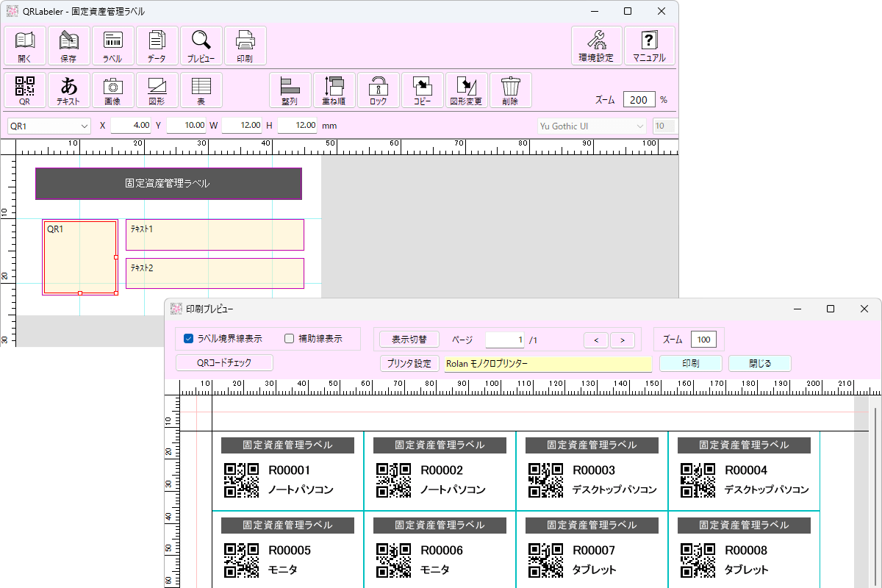Enable 補助線表示 checkbox
The image size is (882, 588).
click(289, 339)
